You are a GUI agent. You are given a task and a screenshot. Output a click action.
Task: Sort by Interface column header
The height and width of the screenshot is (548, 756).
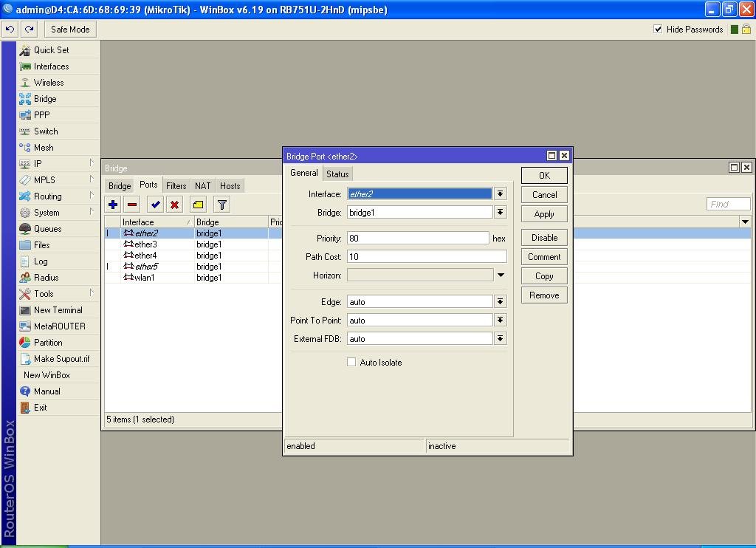coord(157,222)
